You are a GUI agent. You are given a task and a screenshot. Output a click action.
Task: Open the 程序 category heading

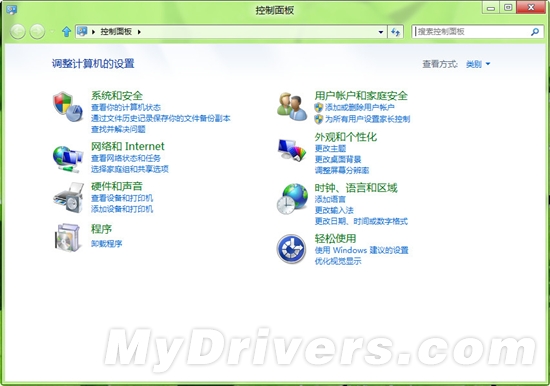pos(101,229)
